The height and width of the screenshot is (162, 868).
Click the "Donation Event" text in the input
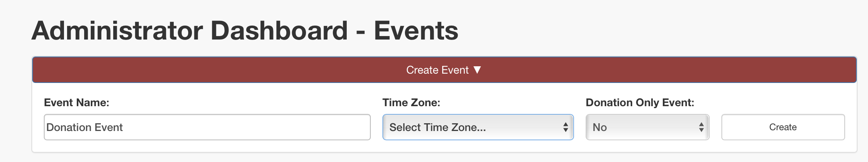(x=85, y=128)
